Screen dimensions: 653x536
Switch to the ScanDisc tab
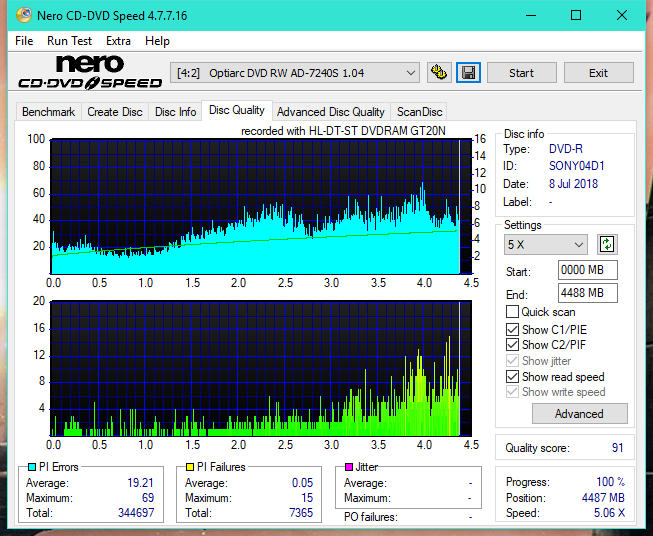click(x=419, y=112)
